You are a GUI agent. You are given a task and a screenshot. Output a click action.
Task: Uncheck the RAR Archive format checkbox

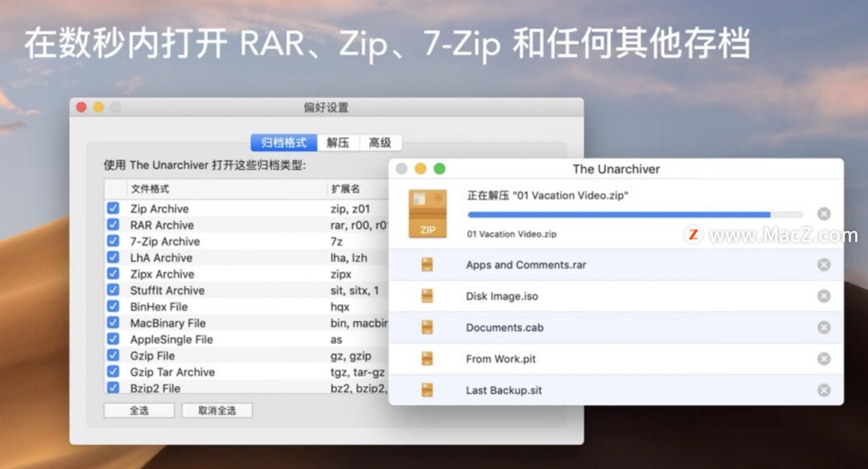pyautogui.click(x=113, y=225)
